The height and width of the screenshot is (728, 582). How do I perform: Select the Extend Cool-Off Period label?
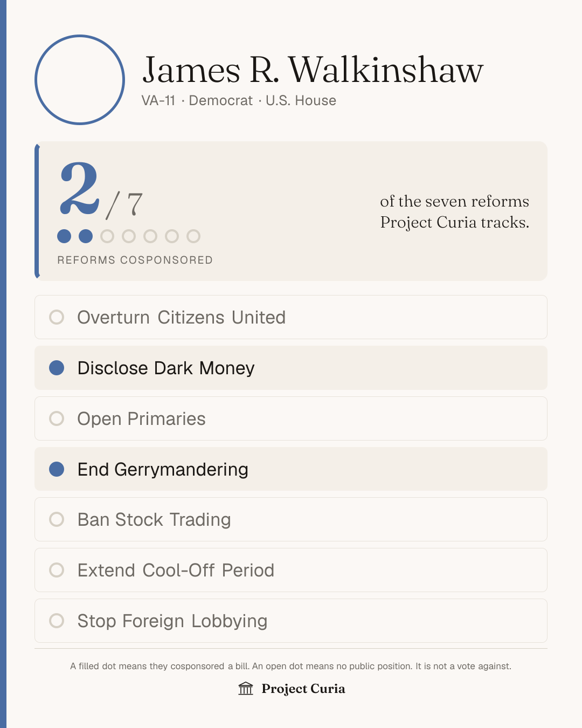tap(176, 571)
